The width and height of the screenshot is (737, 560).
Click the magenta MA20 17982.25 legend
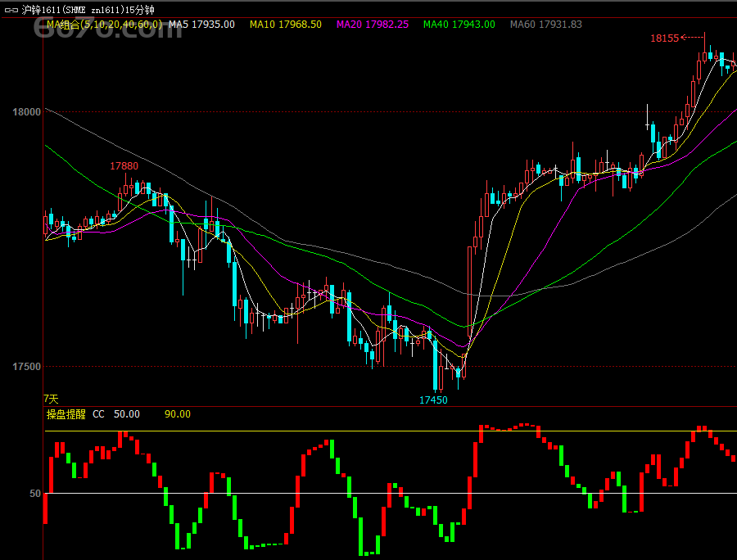click(373, 25)
